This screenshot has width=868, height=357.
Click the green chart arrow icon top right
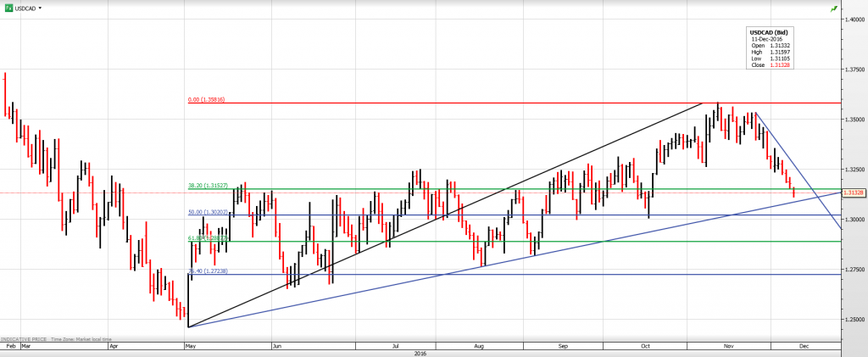pyautogui.click(x=835, y=8)
